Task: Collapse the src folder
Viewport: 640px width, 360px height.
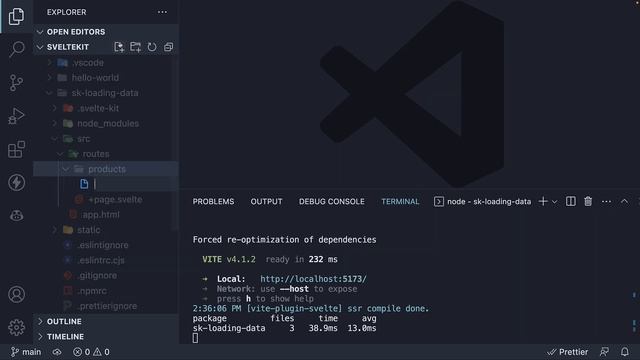Action: point(106,139)
